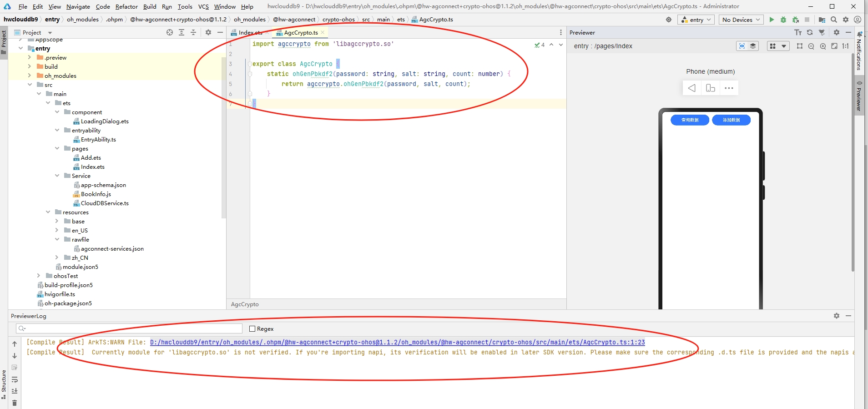Refresh the Previewer
Viewport: 868px width, 409px height.
coord(810,32)
